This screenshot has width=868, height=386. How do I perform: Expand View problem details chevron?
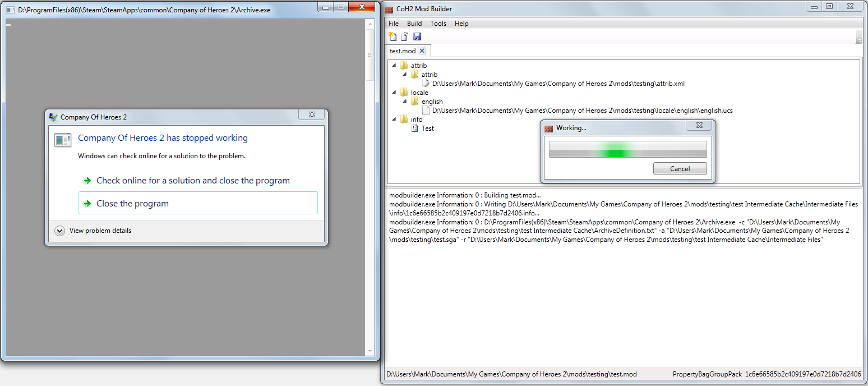[x=59, y=231]
